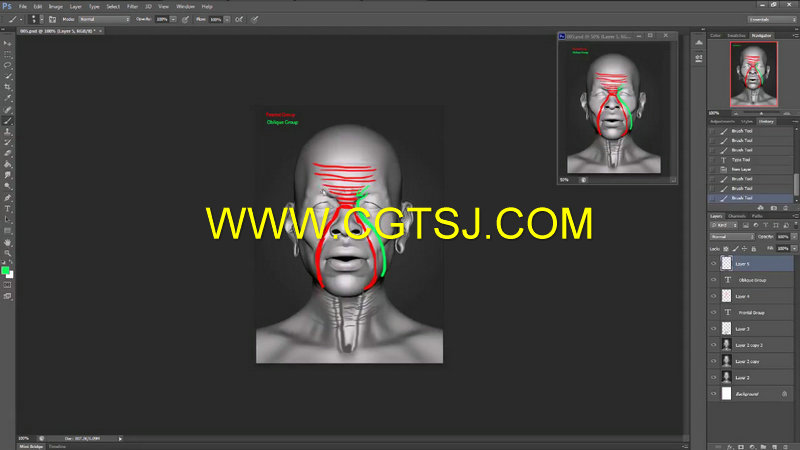
Task: Open the Brush Preset picker arrow
Action: [x=41, y=19]
